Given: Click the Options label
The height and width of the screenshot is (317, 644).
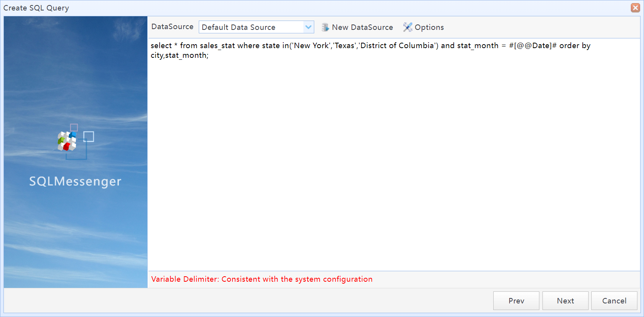Looking at the screenshot, I should 429,27.
